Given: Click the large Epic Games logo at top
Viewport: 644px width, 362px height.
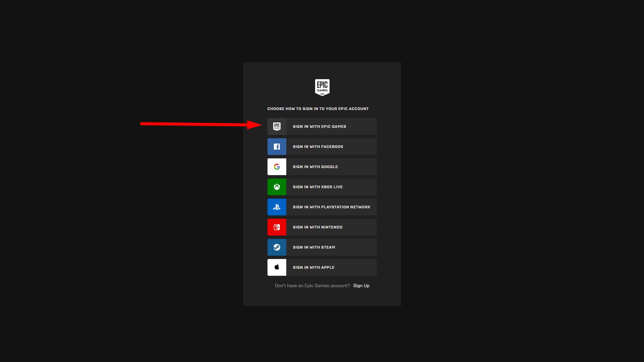Looking at the screenshot, I should point(322,87).
